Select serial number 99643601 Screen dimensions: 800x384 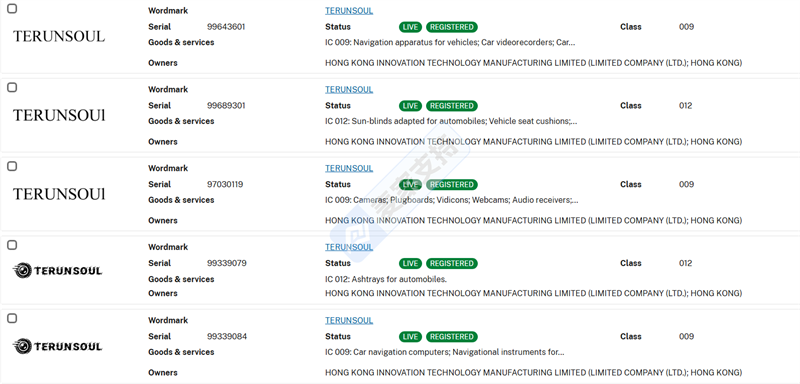click(x=226, y=27)
